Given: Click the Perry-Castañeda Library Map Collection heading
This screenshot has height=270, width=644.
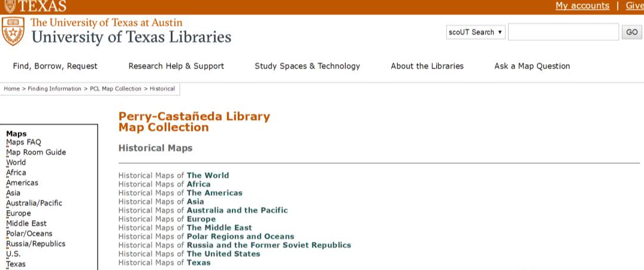Looking at the screenshot, I should click(194, 122).
